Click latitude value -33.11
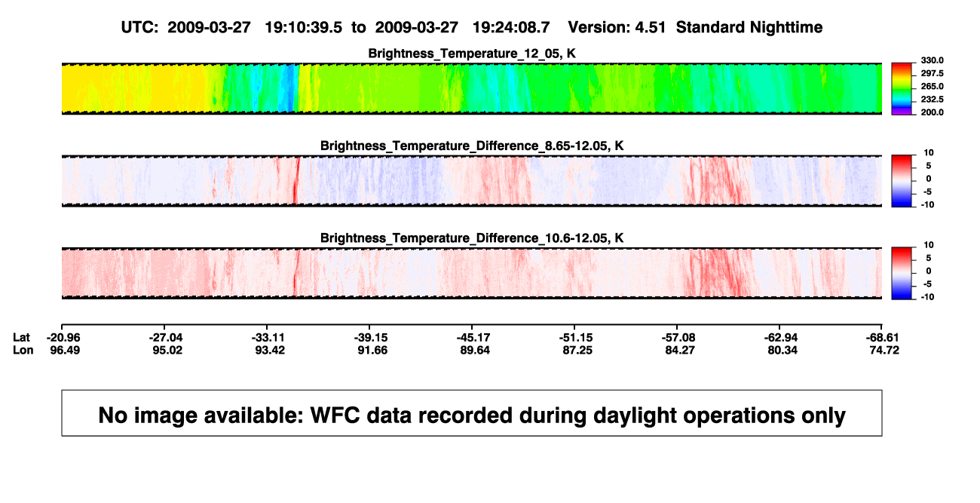 point(267,336)
